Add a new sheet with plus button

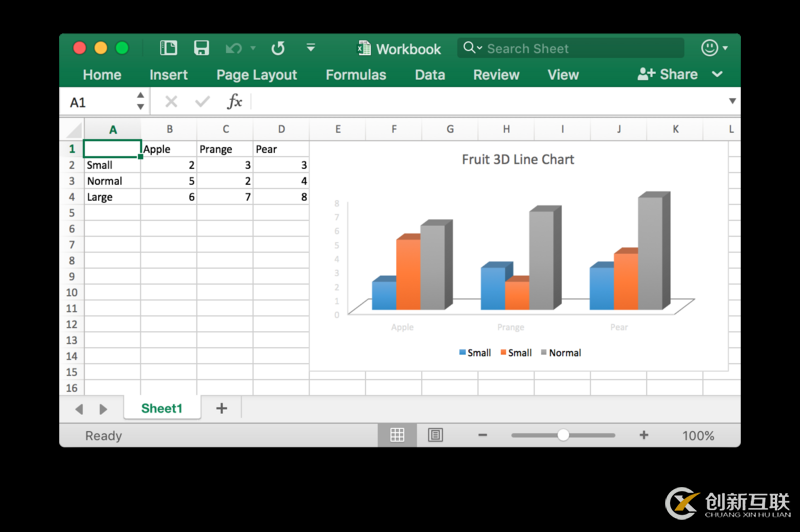click(221, 408)
